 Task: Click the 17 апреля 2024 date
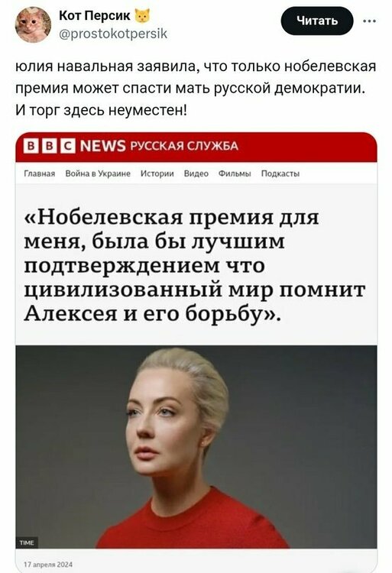click(48, 565)
